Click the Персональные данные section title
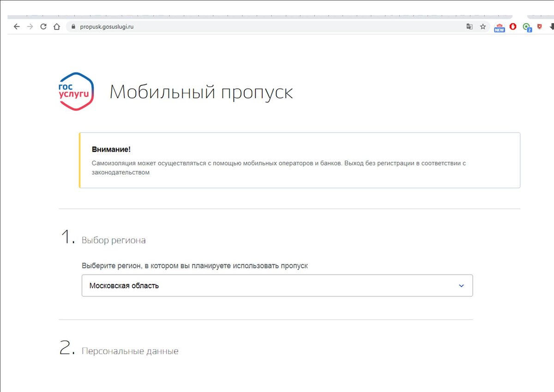The height and width of the screenshot is (392, 554). (x=130, y=351)
